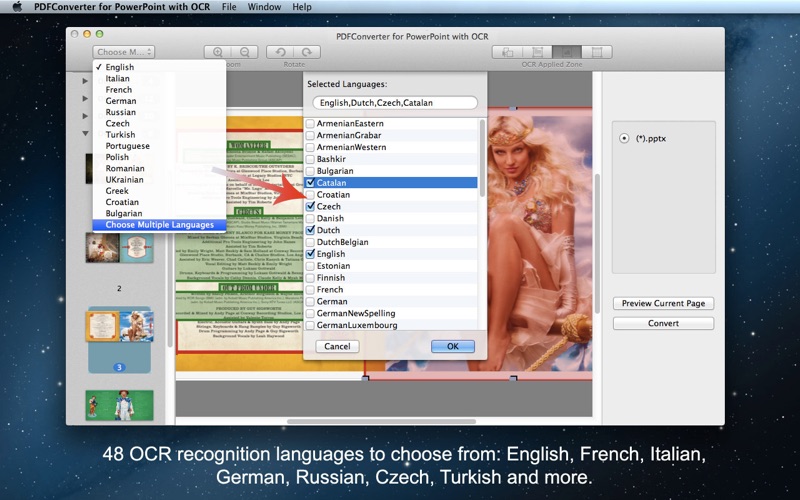Confirm languages with the OK button
The width and height of the screenshot is (800, 500).
click(453, 346)
